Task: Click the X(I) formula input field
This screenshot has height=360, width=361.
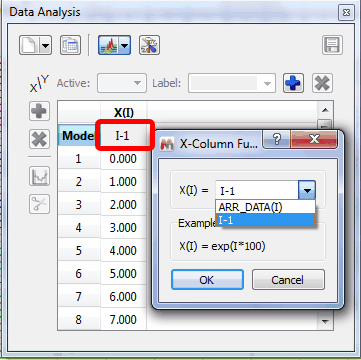Action: coord(257,191)
